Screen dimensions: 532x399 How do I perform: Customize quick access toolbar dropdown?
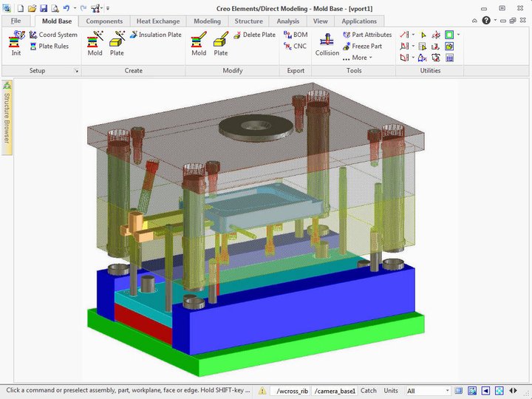tap(108, 8)
